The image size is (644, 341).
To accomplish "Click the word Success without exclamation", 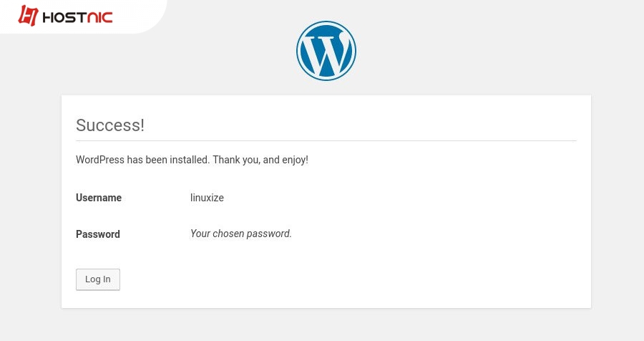I will 108,125.
